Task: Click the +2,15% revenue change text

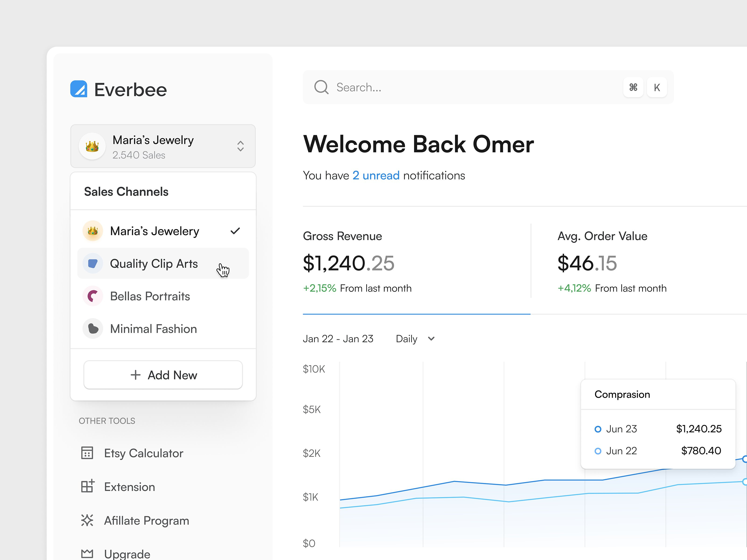Action: click(320, 288)
